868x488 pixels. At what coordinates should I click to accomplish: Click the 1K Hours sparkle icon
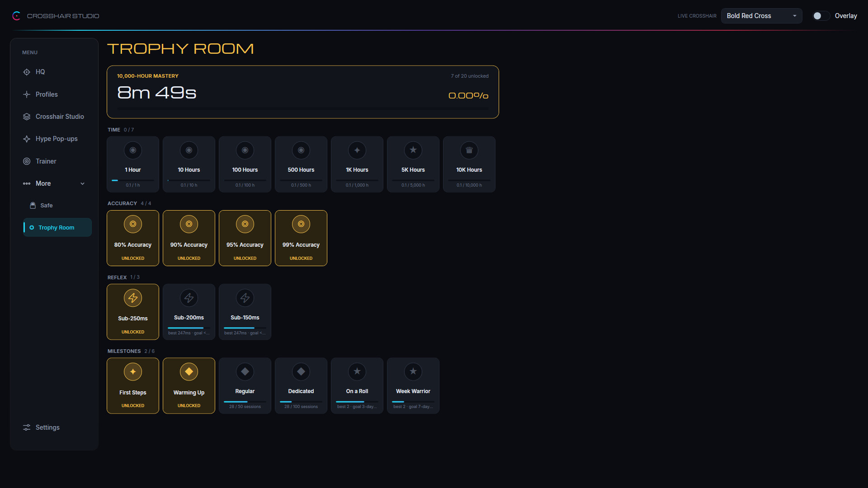tap(357, 150)
